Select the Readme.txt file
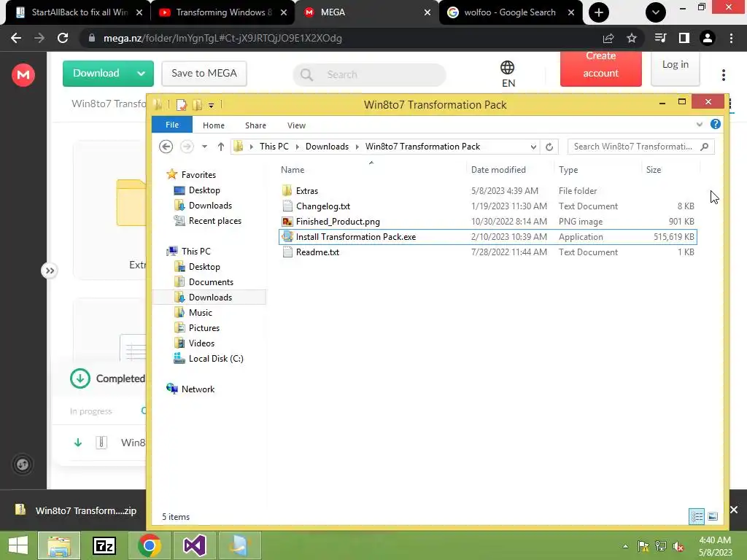The image size is (747, 560). click(x=317, y=252)
